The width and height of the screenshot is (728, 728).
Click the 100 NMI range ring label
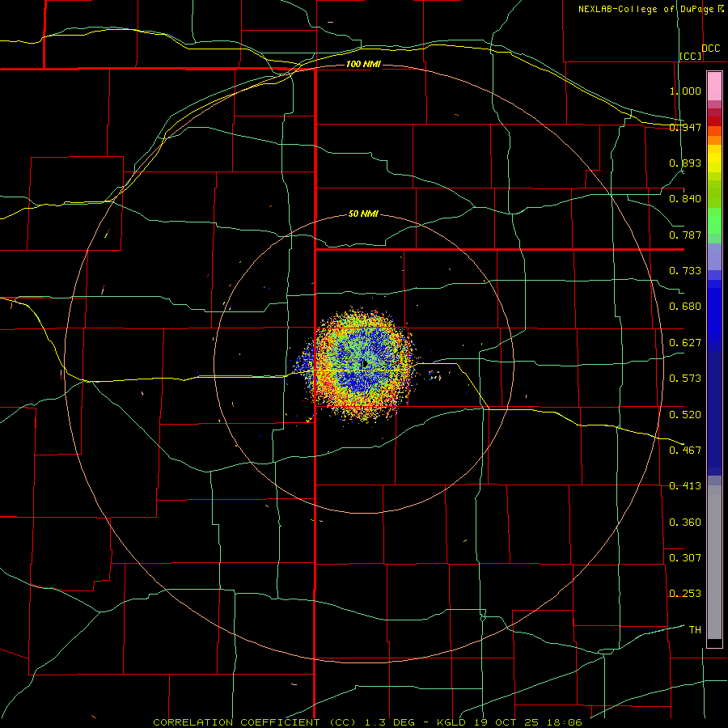click(x=363, y=64)
